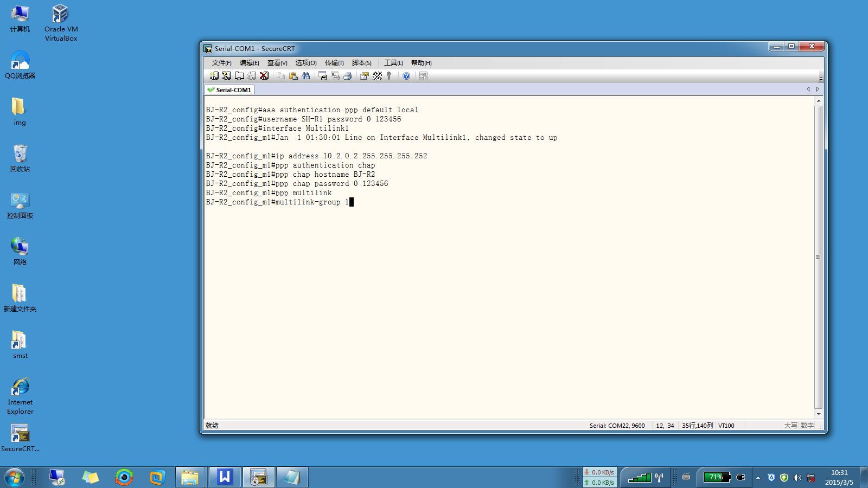Click terminal scrollbar up arrow
This screenshot has height=488, width=868.
click(819, 101)
